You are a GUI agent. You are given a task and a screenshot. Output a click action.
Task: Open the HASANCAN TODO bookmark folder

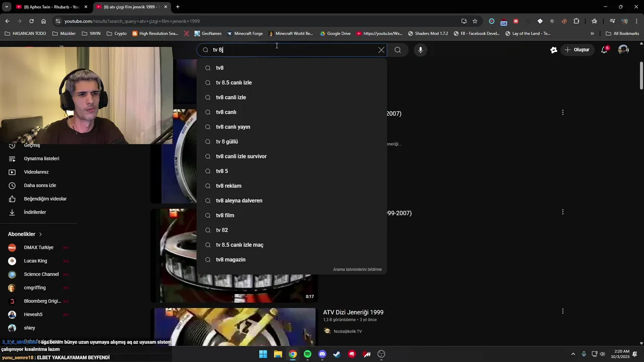[25, 34]
